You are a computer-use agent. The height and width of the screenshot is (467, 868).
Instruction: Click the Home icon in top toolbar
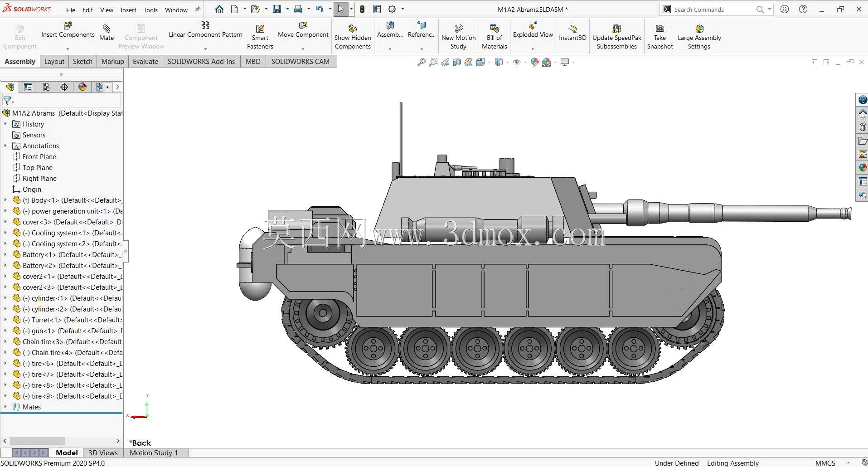(219, 9)
